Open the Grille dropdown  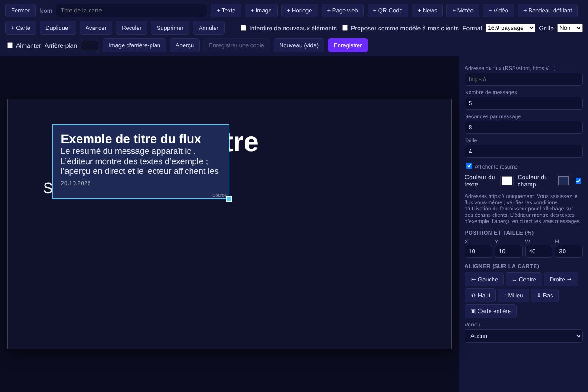[570, 28]
